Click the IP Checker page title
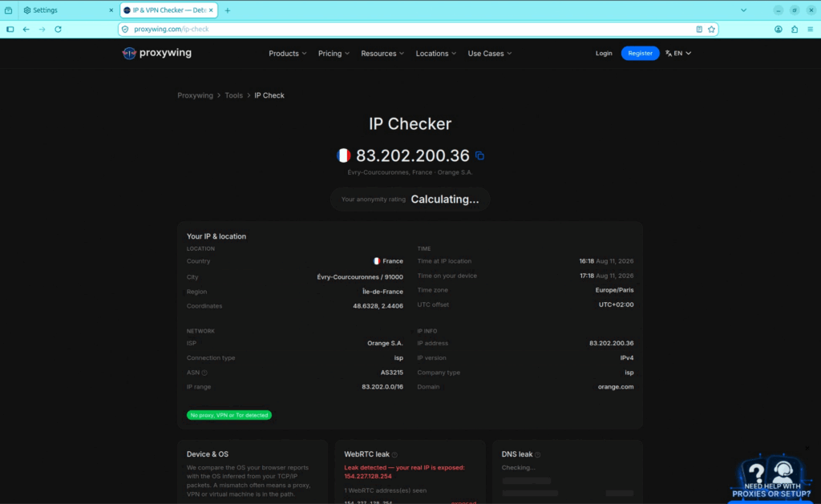The image size is (821, 504). (410, 124)
